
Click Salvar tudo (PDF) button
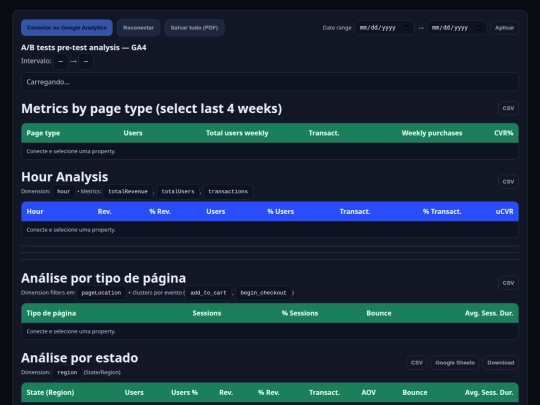pyautogui.click(x=194, y=28)
